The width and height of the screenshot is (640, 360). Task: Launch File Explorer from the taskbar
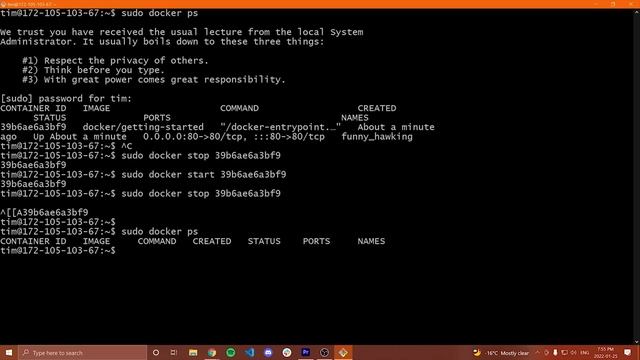pos(193,353)
